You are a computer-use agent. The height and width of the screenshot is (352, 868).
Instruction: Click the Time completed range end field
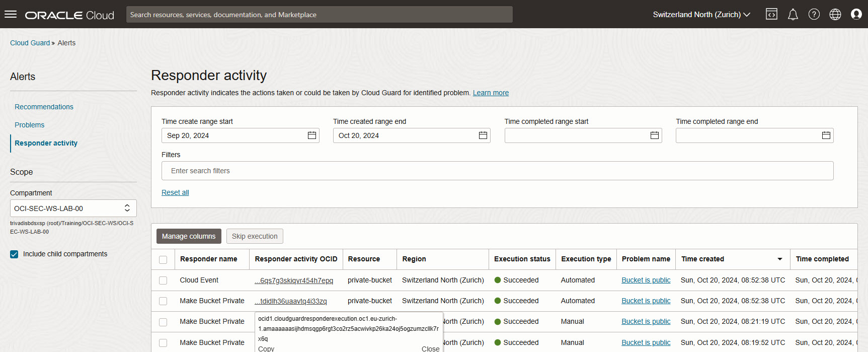pyautogui.click(x=755, y=135)
